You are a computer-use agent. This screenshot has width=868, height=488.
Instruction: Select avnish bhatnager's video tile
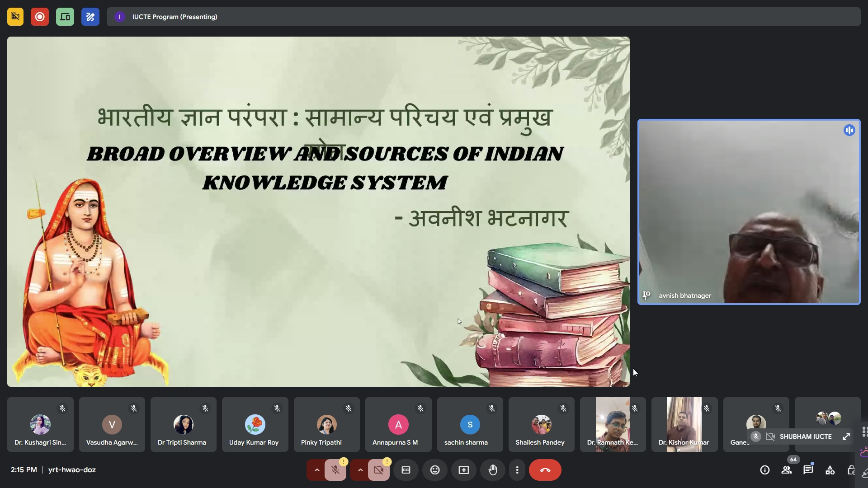coord(749,211)
